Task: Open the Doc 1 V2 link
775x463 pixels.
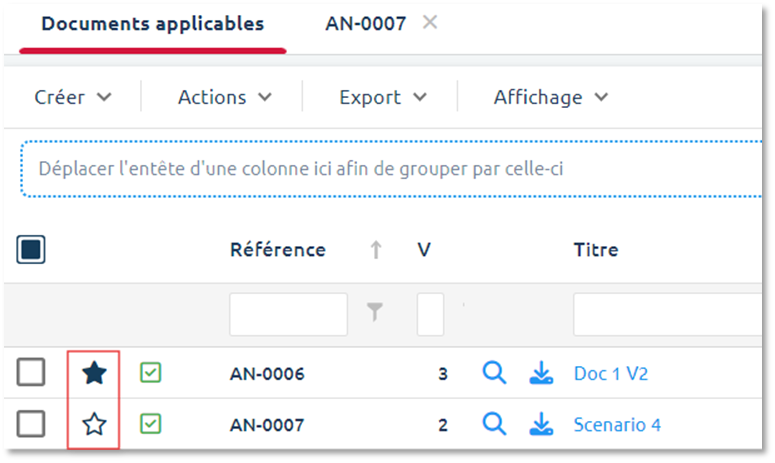Action: point(611,374)
